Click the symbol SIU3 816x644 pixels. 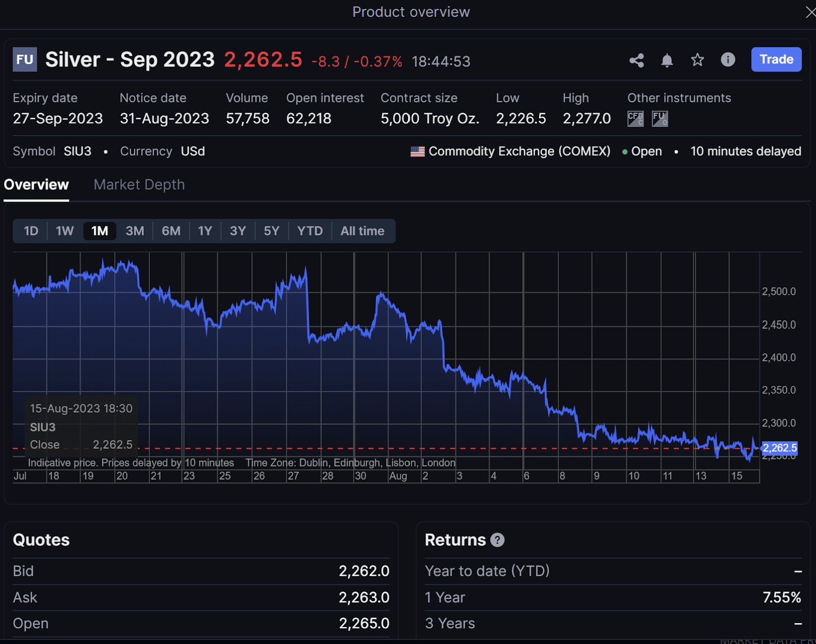(x=78, y=151)
